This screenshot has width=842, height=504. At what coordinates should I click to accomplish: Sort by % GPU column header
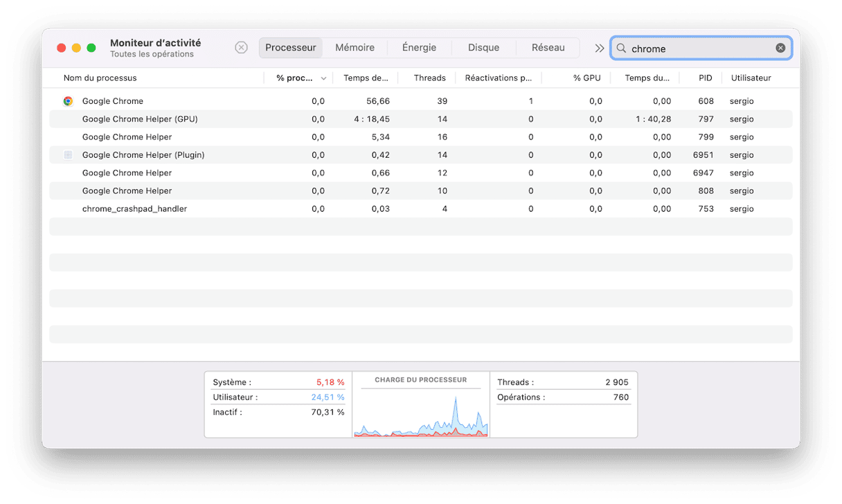click(x=586, y=78)
